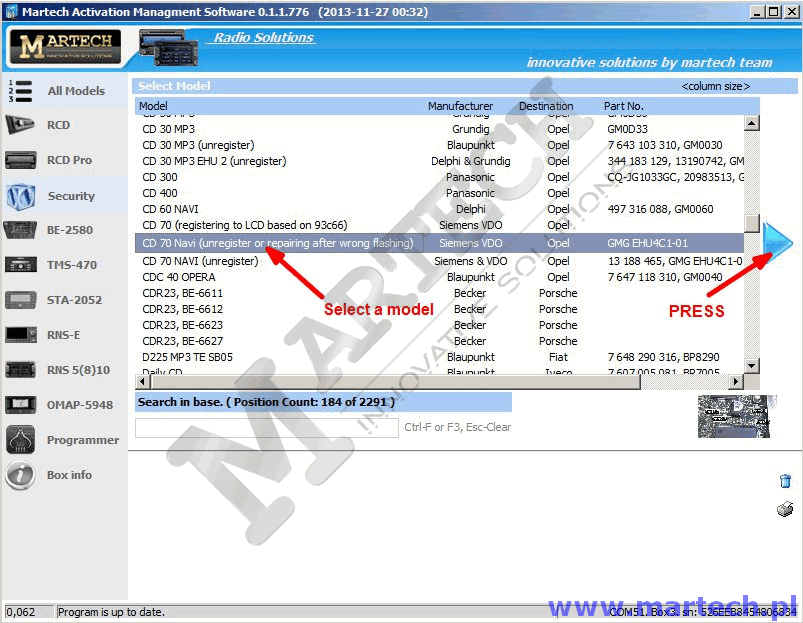This screenshot has height=623, width=803.
Task: Click the horizontal scrollbar thumb
Action: [x=395, y=381]
